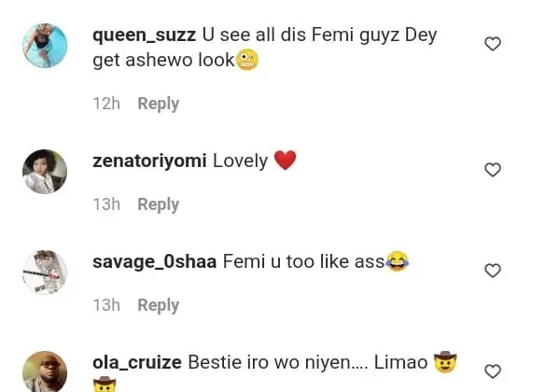Screen dimensions: 560x392
Task: Click the 13h timestamp under savage_0shaa's comment
Action: (106, 305)
